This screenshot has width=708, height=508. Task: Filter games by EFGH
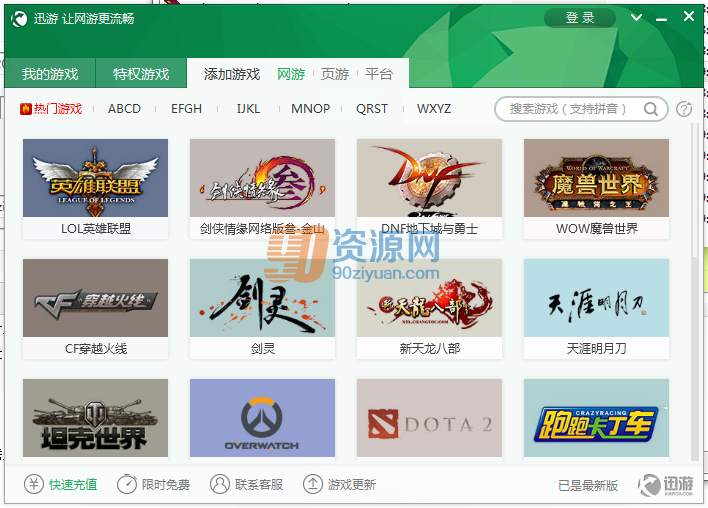[186, 109]
